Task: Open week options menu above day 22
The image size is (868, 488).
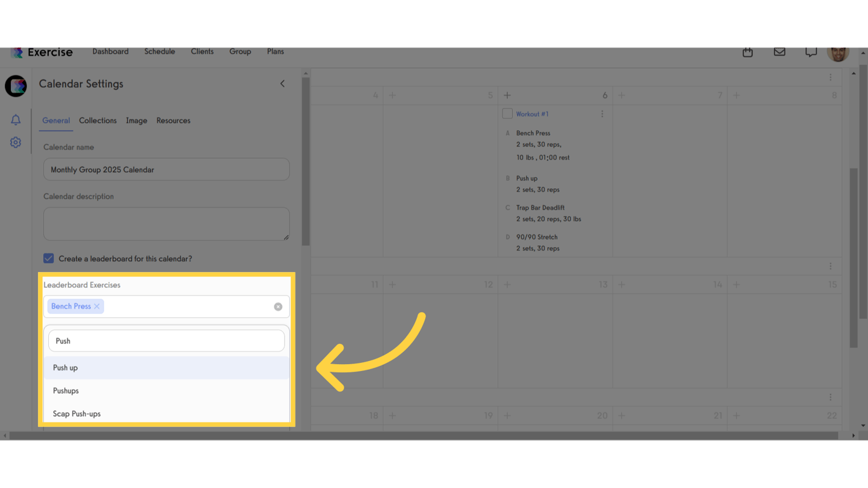Action: (831, 397)
